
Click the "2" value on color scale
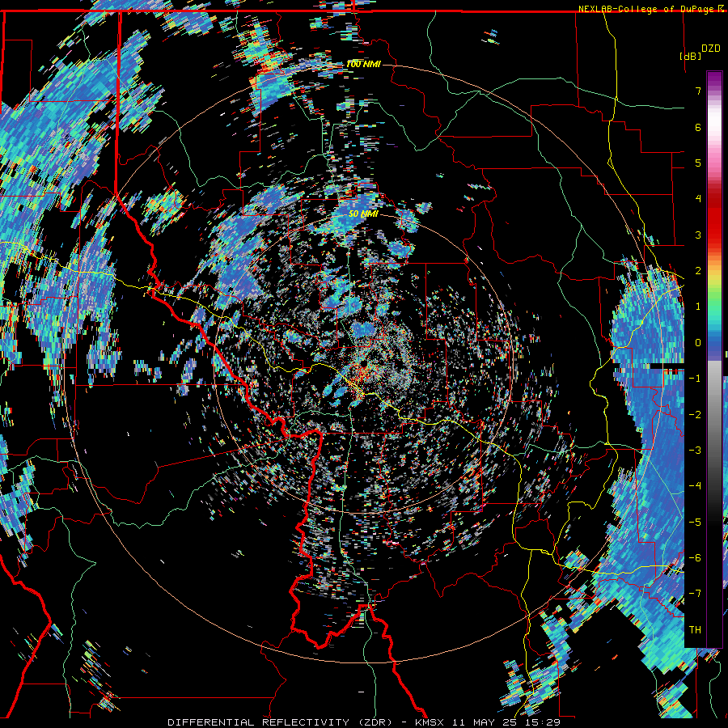[x=698, y=271]
